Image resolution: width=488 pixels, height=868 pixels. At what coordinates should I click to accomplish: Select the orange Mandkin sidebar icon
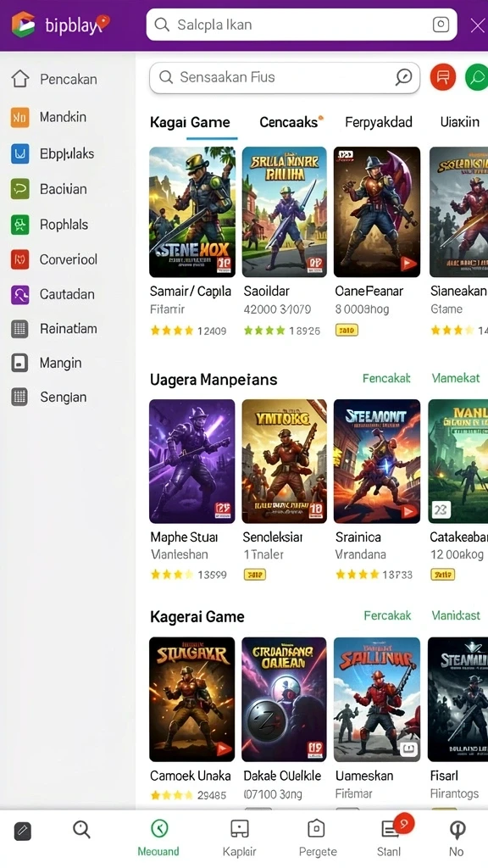(x=20, y=117)
